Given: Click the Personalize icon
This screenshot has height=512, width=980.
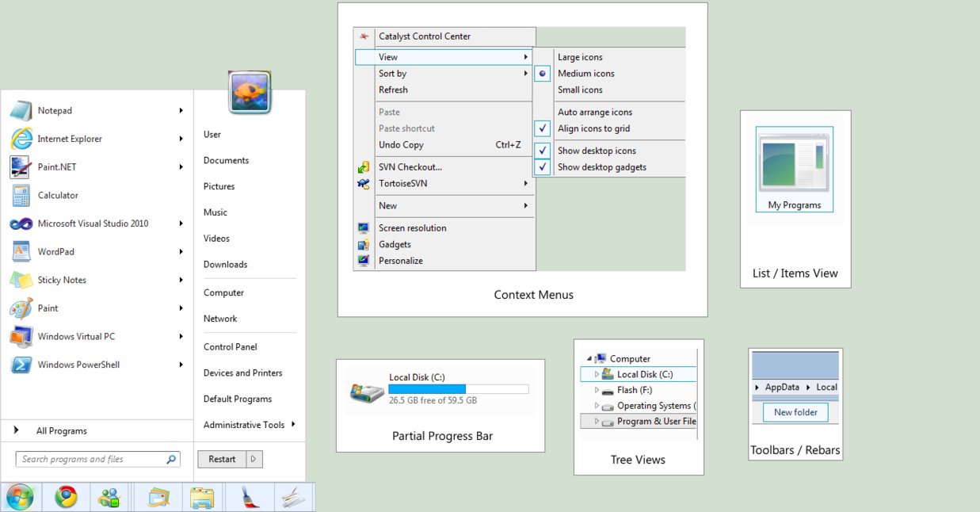Looking at the screenshot, I should pyautogui.click(x=364, y=260).
